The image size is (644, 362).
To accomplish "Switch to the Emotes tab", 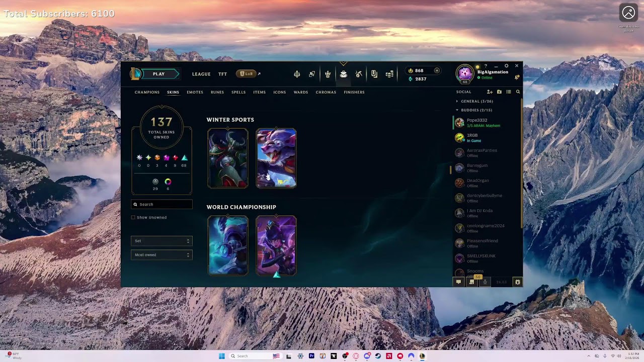I will click(195, 92).
